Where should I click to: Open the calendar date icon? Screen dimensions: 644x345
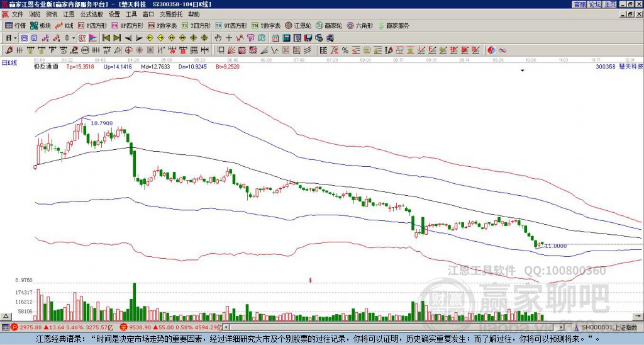pos(275,38)
